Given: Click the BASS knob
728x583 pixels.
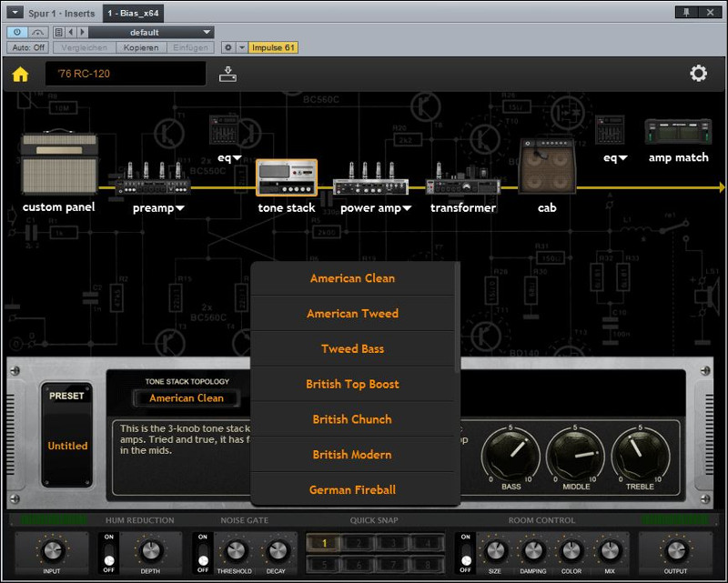Looking at the screenshot, I should [x=511, y=454].
